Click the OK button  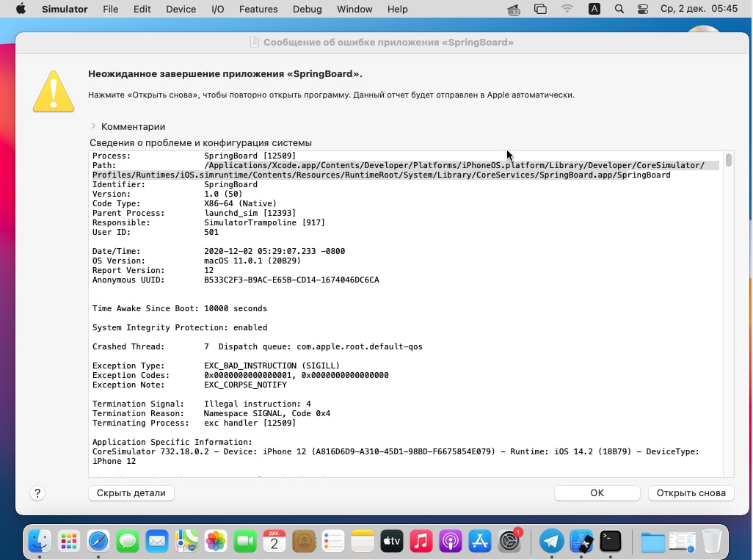(x=597, y=492)
